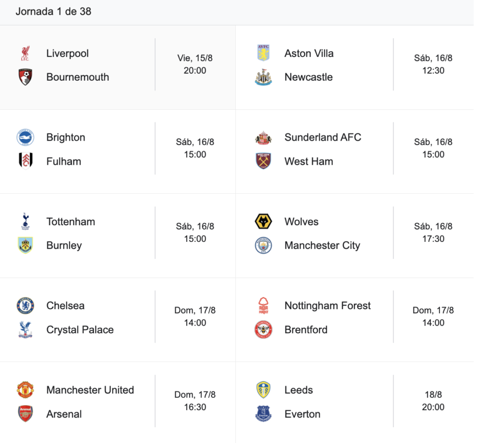Open the Crystal Palace team name

(x=80, y=330)
